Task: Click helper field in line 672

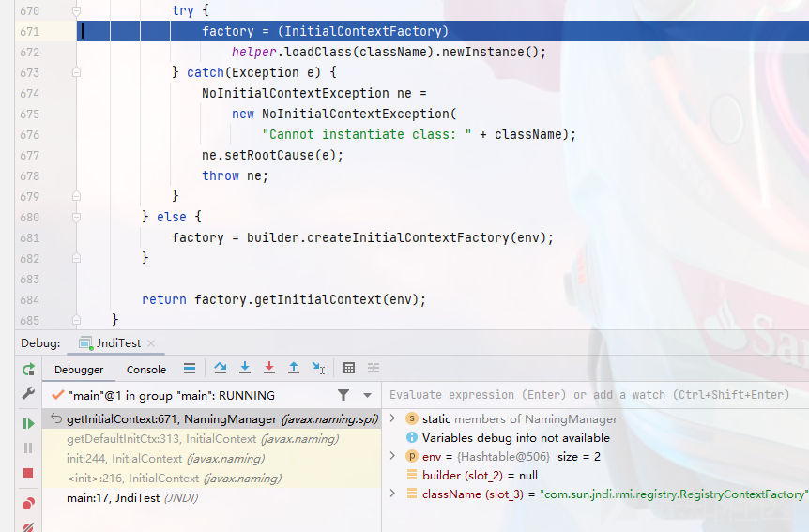Action: (253, 53)
